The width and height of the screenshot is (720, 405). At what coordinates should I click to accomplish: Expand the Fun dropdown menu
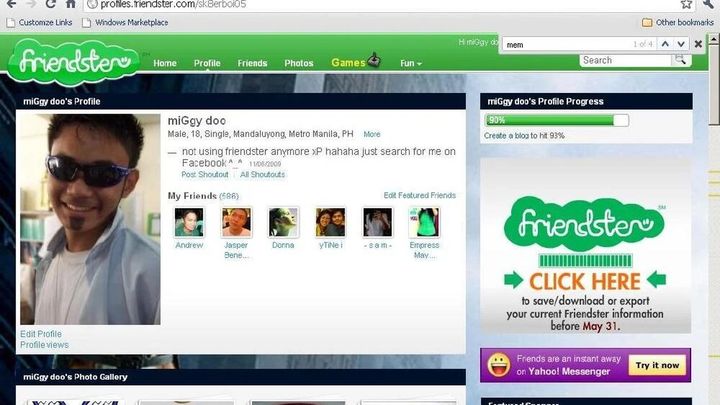pyautogui.click(x=411, y=63)
